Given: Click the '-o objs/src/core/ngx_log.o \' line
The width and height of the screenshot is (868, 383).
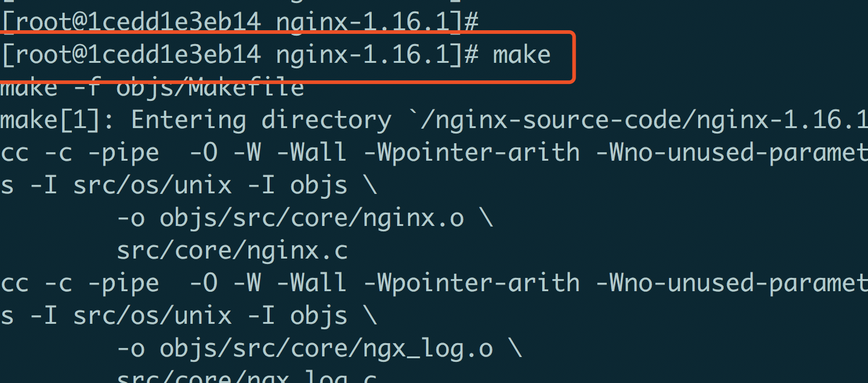Looking at the screenshot, I should pos(319,349).
